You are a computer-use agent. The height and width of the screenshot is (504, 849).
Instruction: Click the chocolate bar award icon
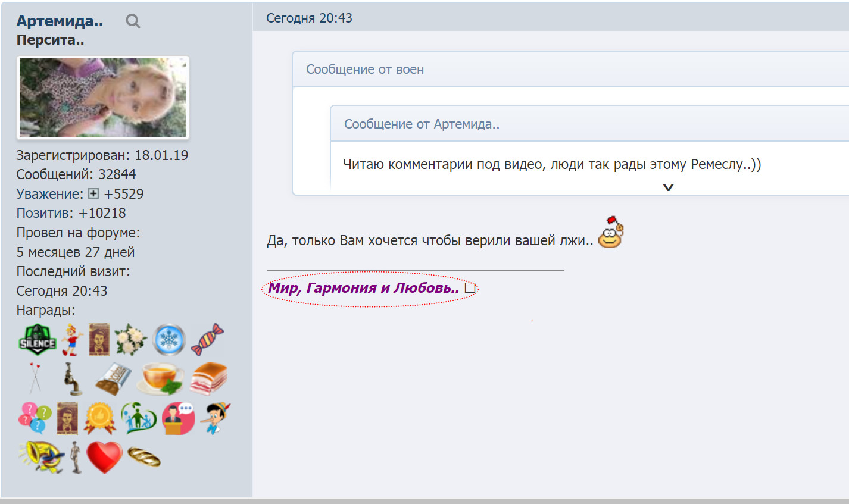pyautogui.click(x=113, y=379)
